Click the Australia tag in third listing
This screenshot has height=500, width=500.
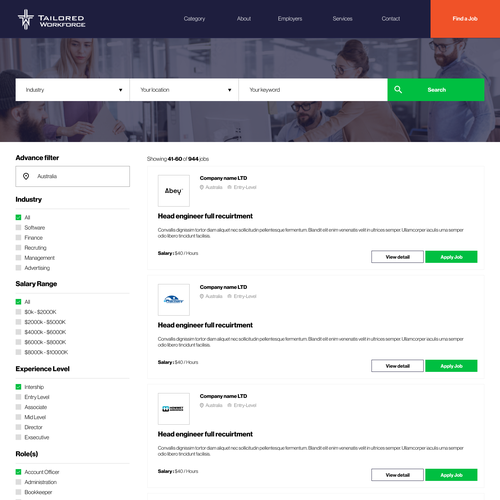(211, 405)
